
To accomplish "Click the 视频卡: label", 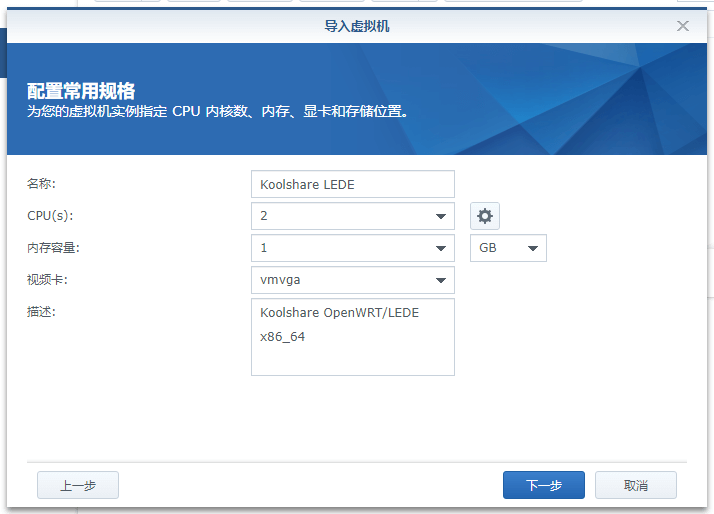I will click(47, 280).
